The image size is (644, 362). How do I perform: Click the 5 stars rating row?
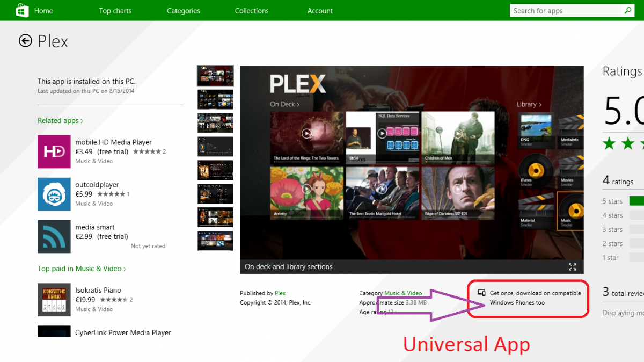tap(623, 201)
